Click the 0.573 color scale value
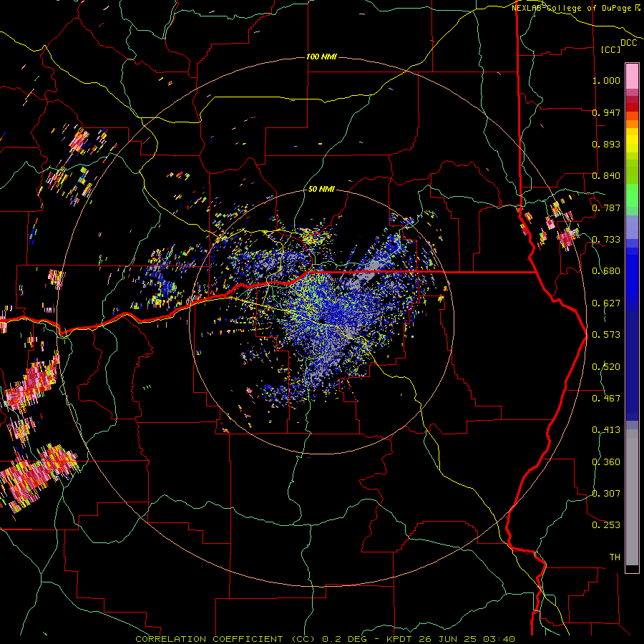644x644 pixels. click(606, 335)
